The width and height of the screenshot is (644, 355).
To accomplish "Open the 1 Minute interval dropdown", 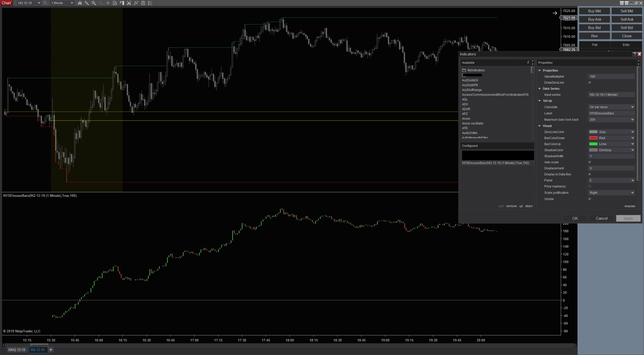I will (62, 3).
